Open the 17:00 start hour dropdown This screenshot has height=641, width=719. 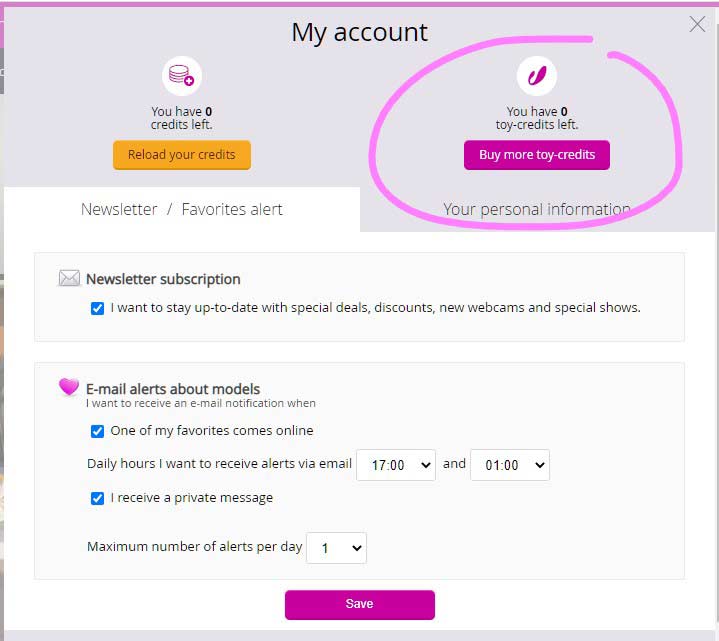click(x=396, y=465)
